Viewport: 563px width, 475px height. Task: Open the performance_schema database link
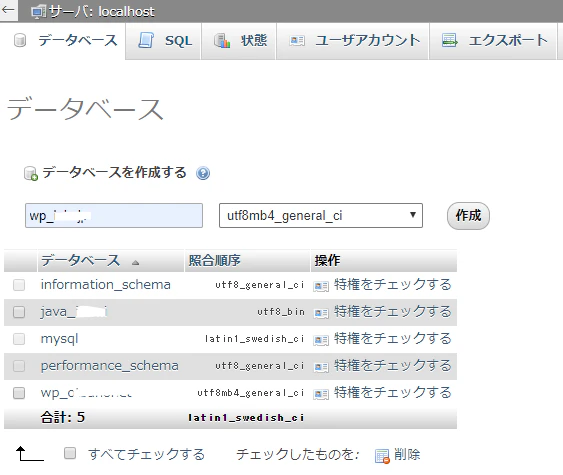(110, 366)
